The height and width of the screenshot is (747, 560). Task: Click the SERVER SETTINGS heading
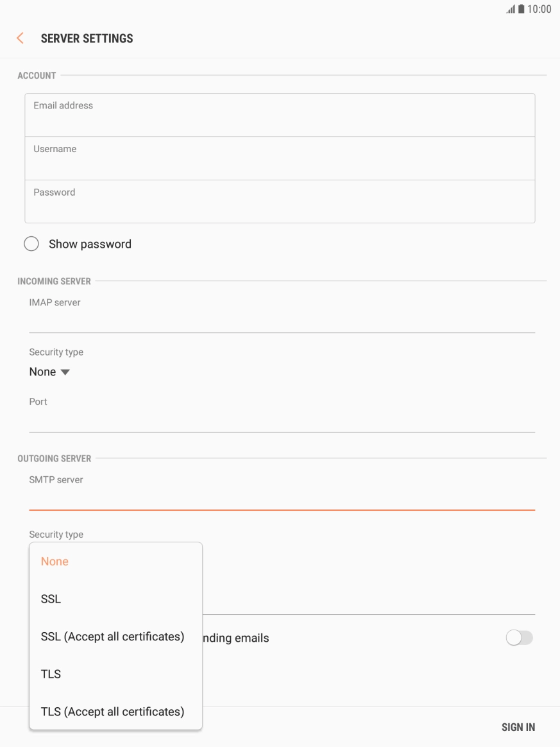tap(87, 38)
